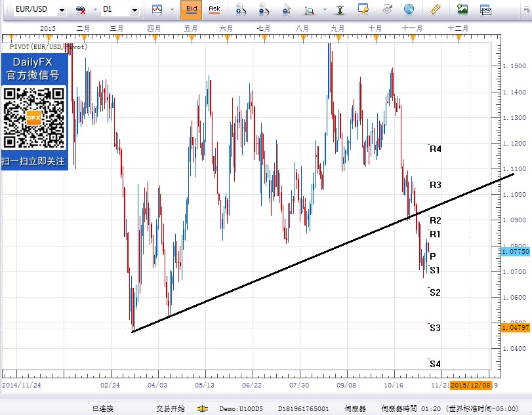The image size is (532, 415).
Task: Select the R1 pivot resistance label
Action: click(435, 234)
